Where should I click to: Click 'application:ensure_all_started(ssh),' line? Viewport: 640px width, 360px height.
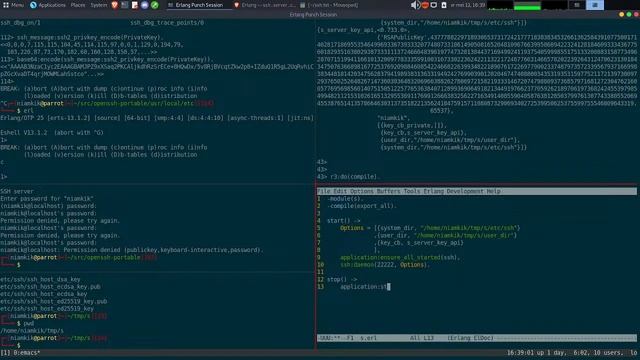point(400,258)
